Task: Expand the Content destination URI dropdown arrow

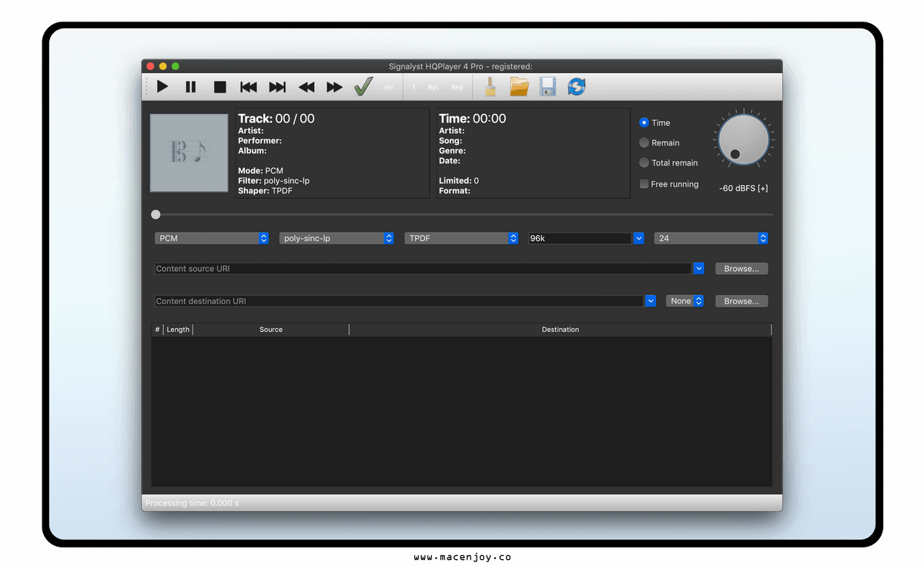Action: [x=651, y=301]
